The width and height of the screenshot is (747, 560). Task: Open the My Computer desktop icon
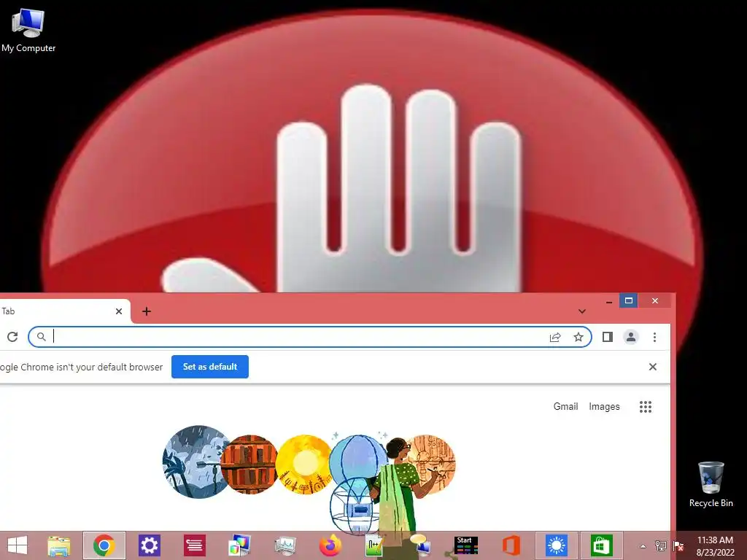(28, 31)
